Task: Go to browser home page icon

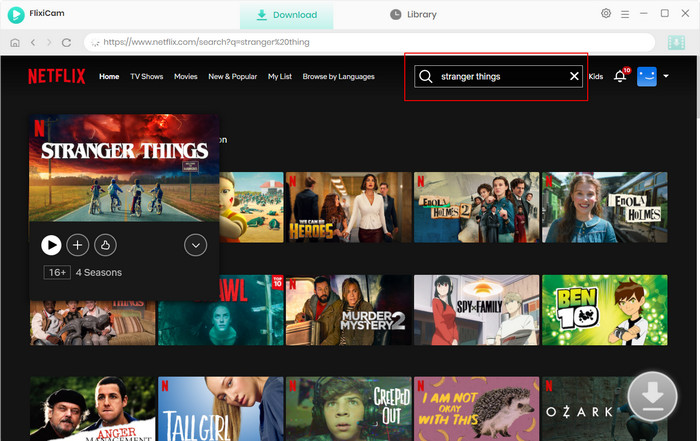Action: click(x=15, y=42)
